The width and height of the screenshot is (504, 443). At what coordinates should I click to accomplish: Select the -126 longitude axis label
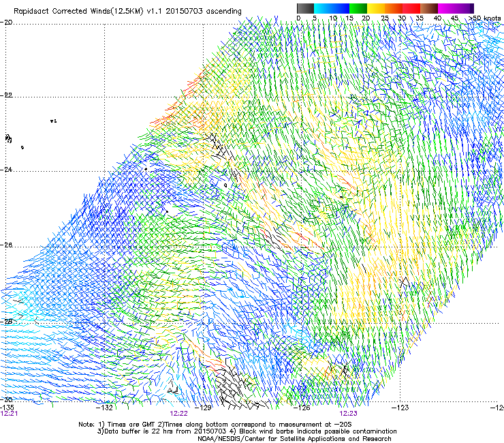[x=302, y=408]
